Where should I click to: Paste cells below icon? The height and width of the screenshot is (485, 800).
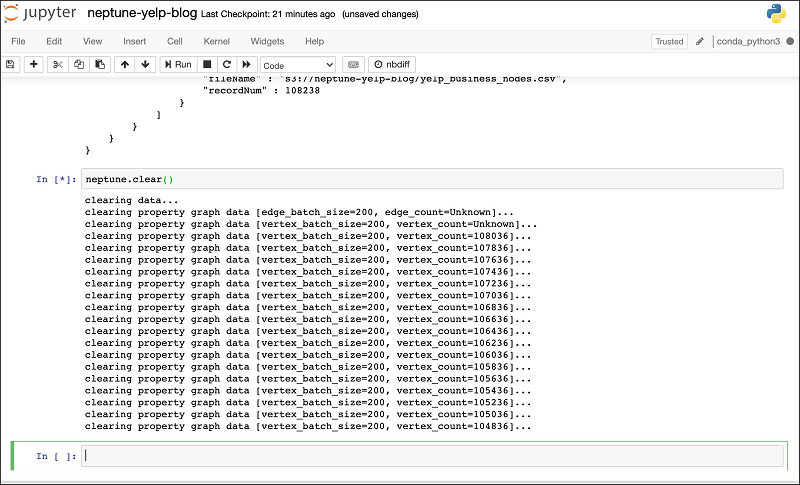[100, 64]
